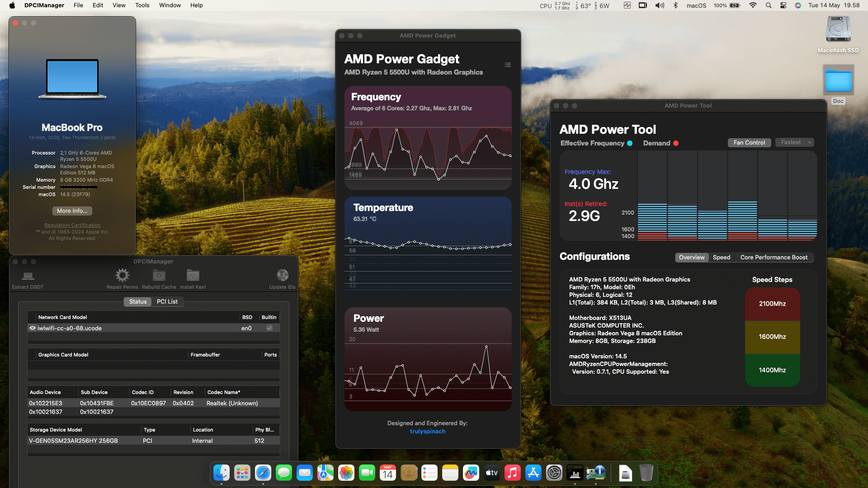
Task: Open Music from the Dock
Action: 513,473
